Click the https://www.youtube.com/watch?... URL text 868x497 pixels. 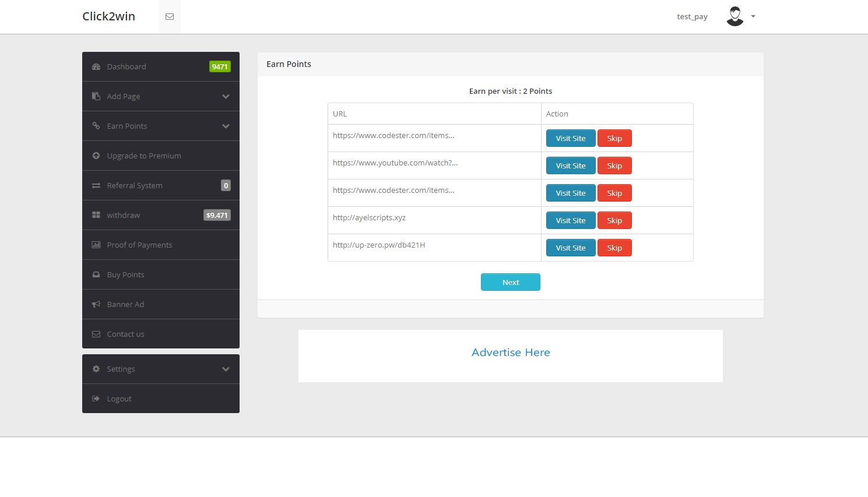[x=395, y=163]
